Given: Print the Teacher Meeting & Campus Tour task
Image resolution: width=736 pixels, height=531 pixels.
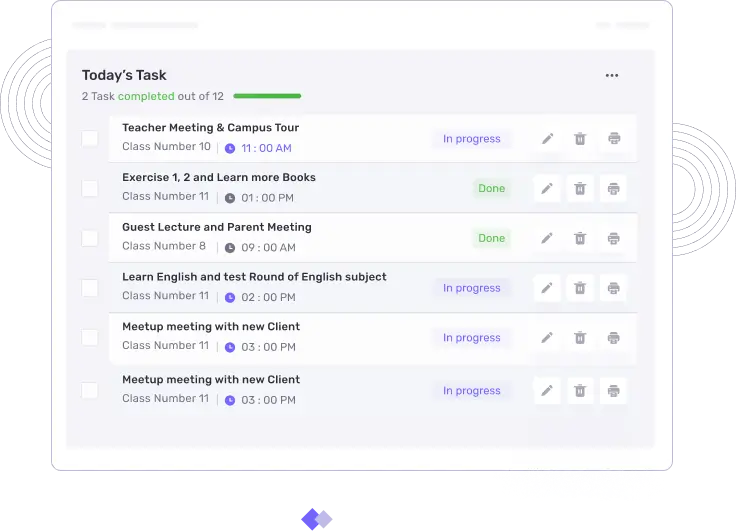Looking at the screenshot, I should click(x=614, y=139).
